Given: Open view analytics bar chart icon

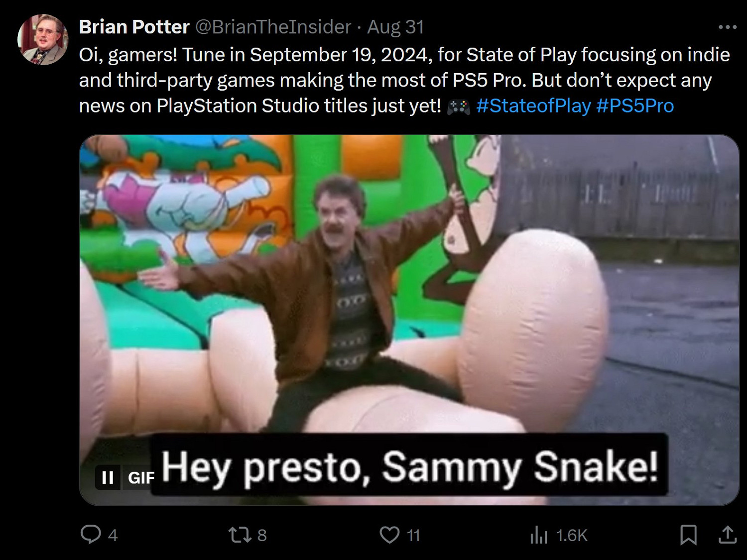Looking at the screenshot, I should coord(539,536).
